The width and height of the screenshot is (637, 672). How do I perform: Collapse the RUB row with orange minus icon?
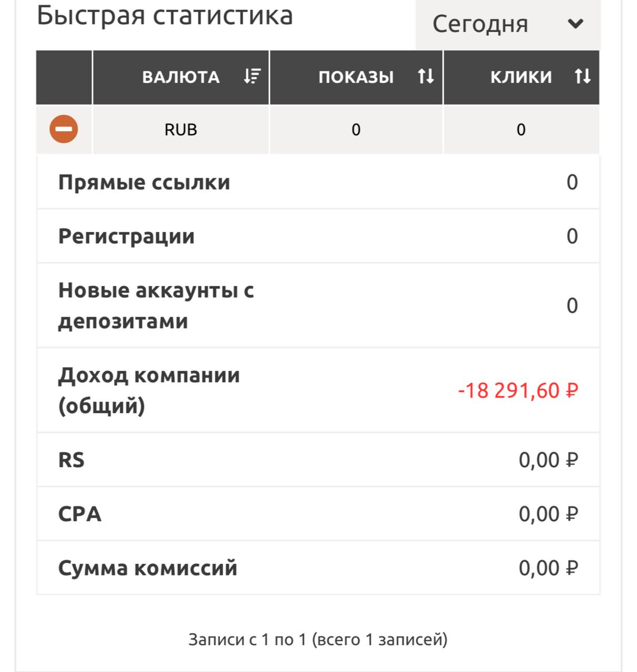pyautogui.click(x=64, y=129)
